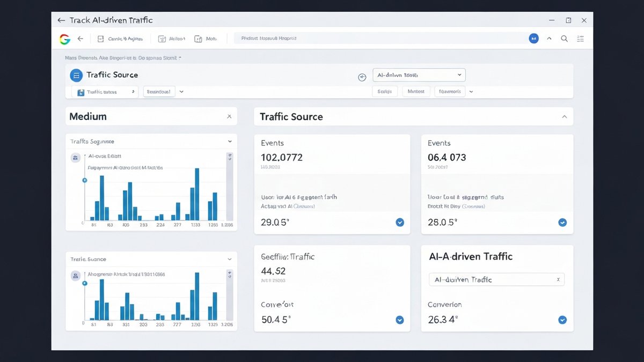
Task: Click the chevron right of the Itavreoris button
Action: (471, 92)
